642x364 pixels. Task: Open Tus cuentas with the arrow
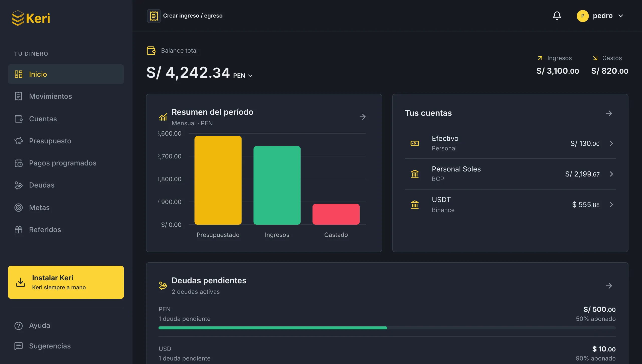coord(609,113)
